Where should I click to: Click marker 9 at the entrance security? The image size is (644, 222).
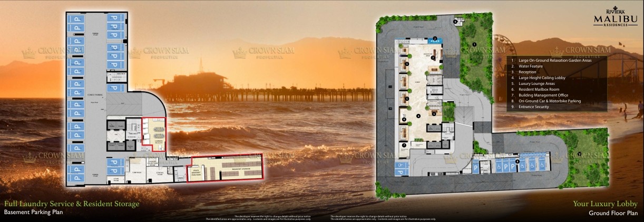[x=455, y=21]
